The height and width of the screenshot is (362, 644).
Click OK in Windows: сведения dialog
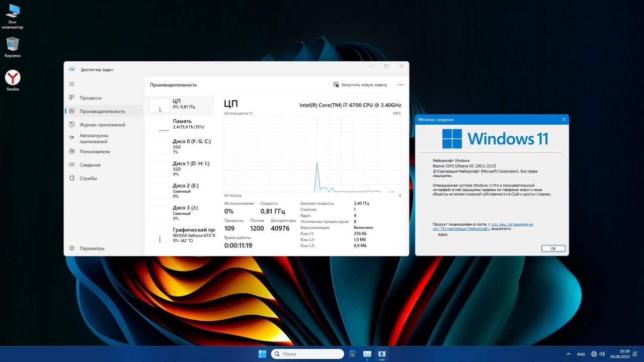pyautogui.click(x=553, y=248)
